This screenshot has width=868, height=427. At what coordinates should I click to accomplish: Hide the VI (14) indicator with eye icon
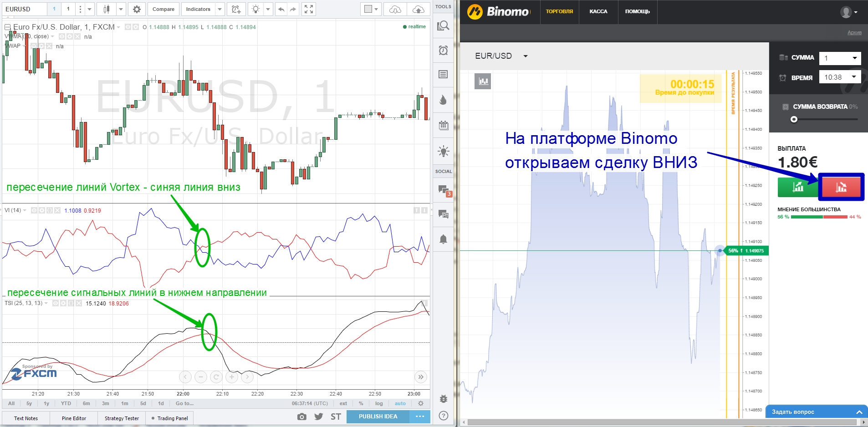coord(34,210)
